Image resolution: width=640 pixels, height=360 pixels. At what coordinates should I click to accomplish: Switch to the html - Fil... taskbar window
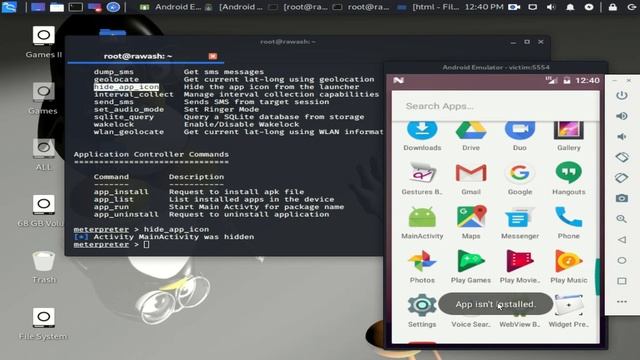click(x=429, y=7)
